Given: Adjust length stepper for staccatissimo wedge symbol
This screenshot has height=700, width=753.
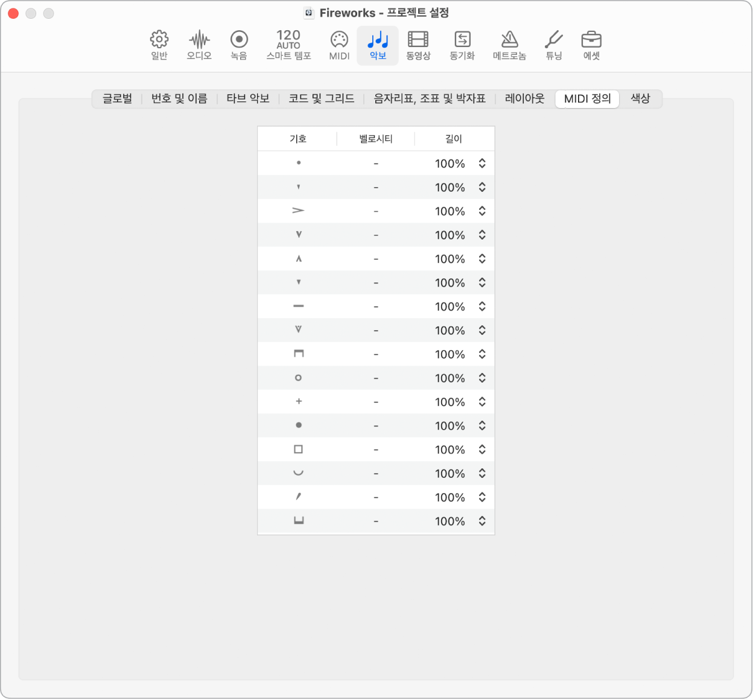Looking at the screenshot, I should click(482, 187).
